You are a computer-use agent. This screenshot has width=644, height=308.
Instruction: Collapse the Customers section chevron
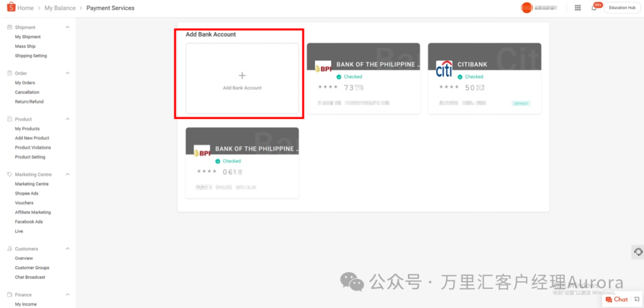[68, 249]
